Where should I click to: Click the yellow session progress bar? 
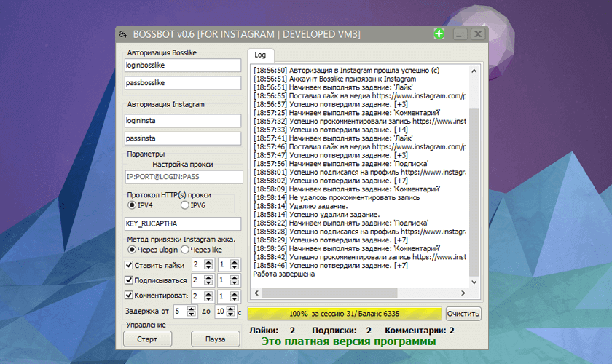coord(345,314)
